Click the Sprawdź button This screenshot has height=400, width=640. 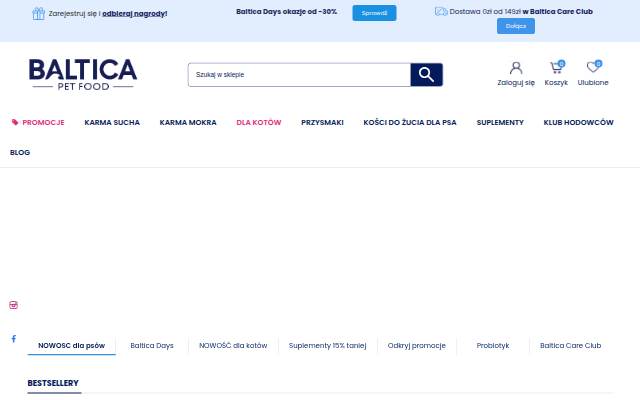click(x=374, y=13)
